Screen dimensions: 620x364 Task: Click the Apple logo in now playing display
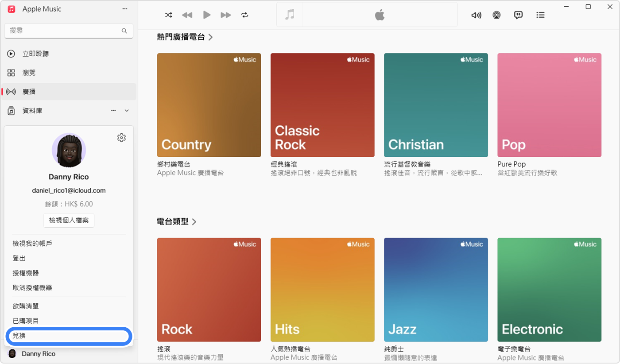380,15
